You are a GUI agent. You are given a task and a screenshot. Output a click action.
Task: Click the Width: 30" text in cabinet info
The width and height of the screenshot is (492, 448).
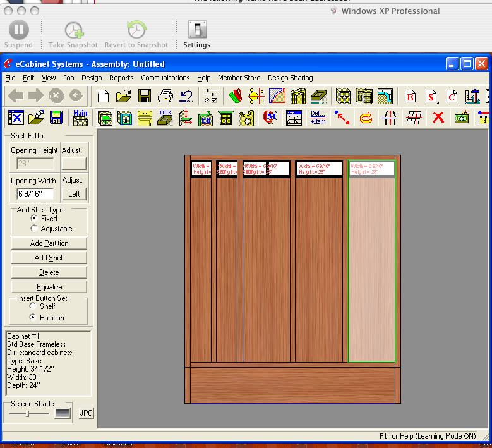[23, 377]
